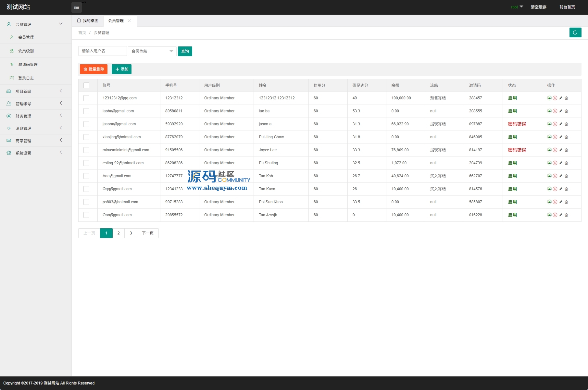Click the 查询 search button
588x390 pixels.
click(x=185, y=51)
